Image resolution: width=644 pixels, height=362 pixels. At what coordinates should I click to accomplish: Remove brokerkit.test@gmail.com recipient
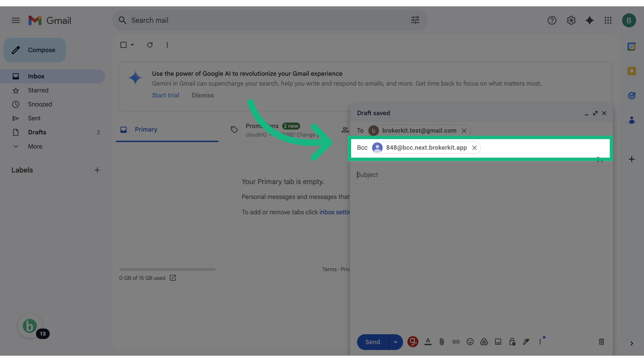(464, 131)
